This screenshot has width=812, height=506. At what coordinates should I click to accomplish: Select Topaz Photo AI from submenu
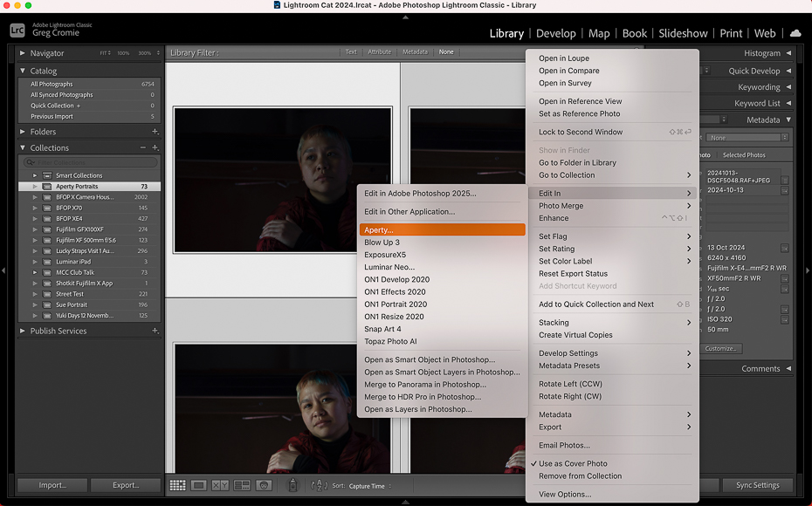pos(390,341)
